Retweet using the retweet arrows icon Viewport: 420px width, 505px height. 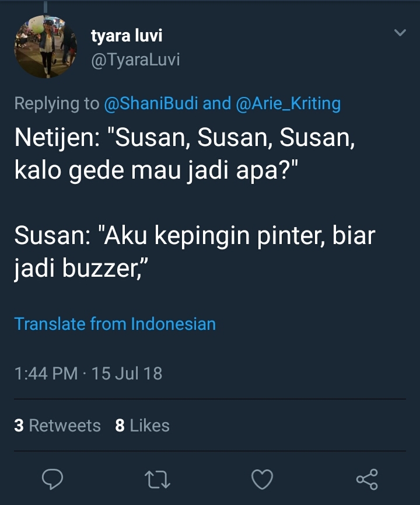pyautogui.click(x=157, y=480)
